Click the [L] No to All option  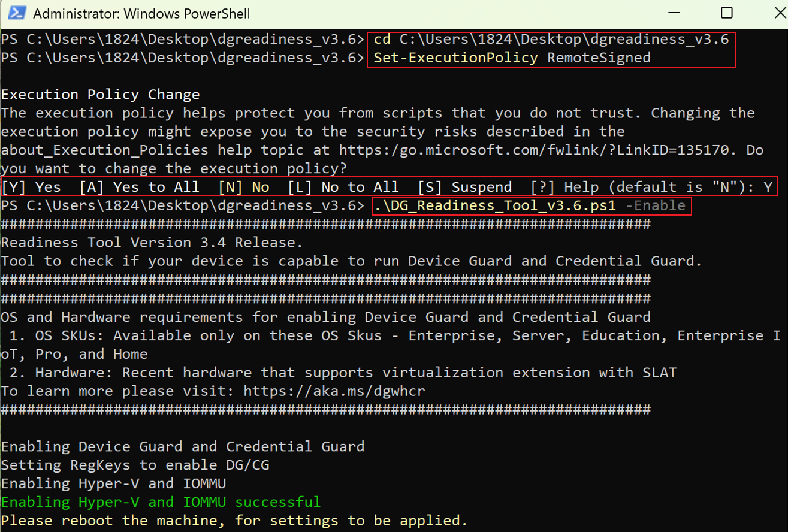point(343,187)
